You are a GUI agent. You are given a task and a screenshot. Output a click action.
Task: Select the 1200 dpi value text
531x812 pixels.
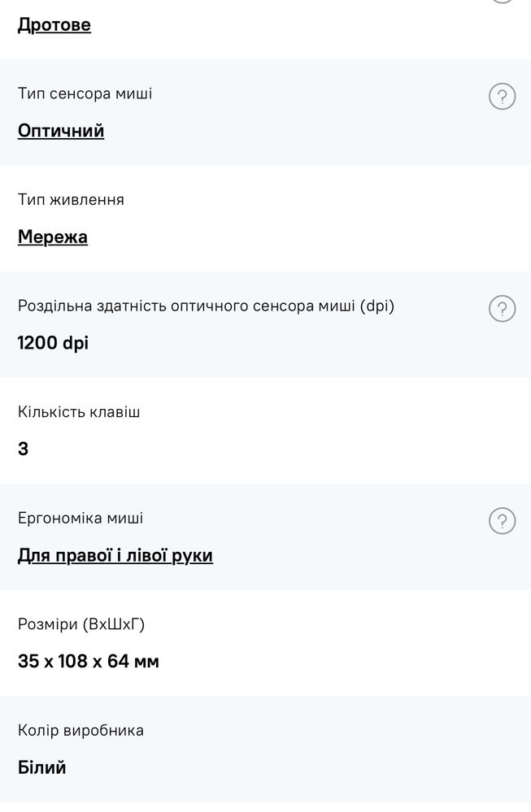pyautogui.click(x=53, y=343)
